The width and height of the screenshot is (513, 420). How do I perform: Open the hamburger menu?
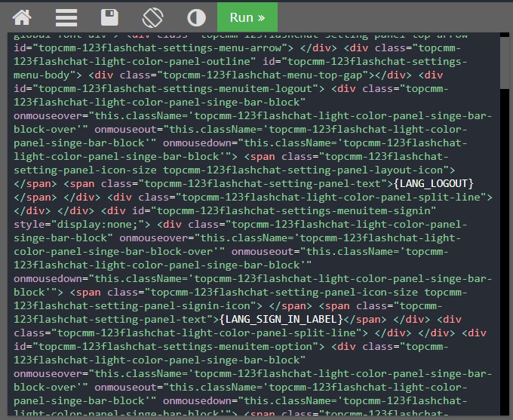[66, 17]
